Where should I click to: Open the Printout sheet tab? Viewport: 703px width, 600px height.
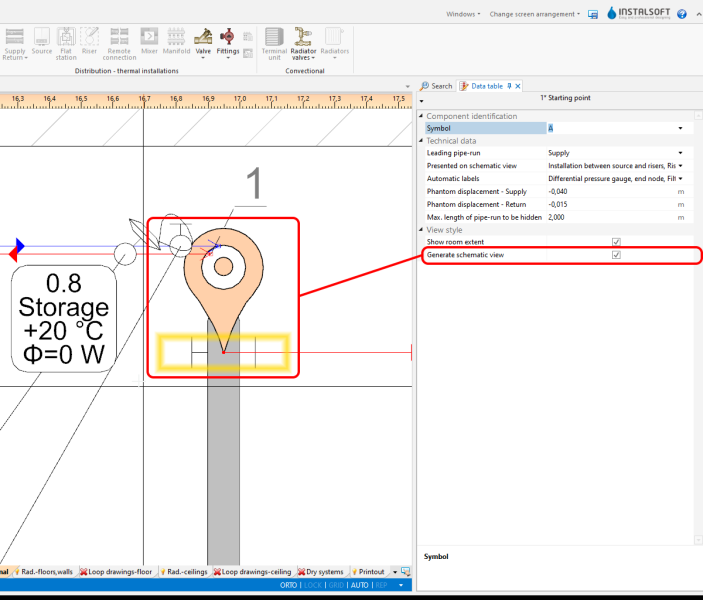[368, 572]
